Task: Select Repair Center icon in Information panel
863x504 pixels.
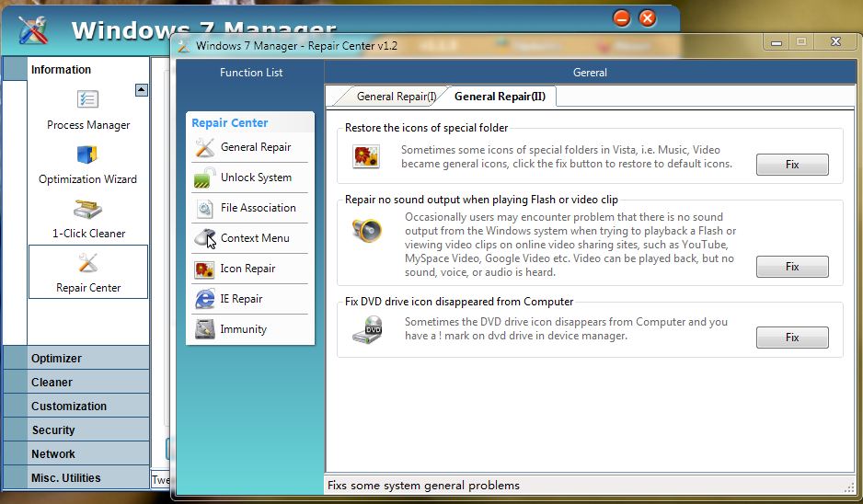Action: click(88, 263)
